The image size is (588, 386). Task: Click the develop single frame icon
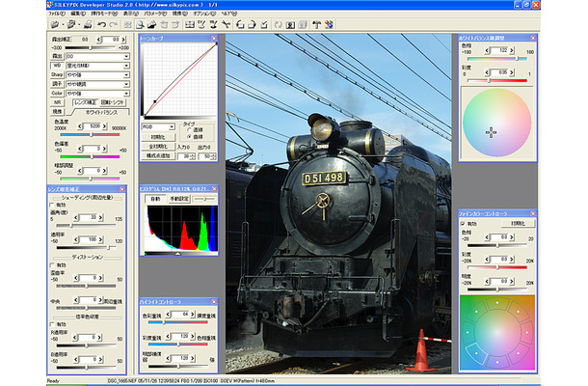pyautogui.click(x=290, y=25)
